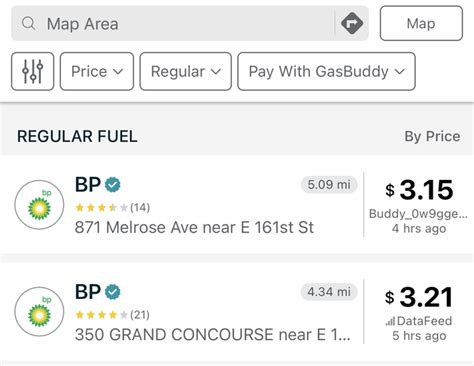This screenshot has height=366, width=474.
Task: Tap verified badge on first BP listing
Action: [113, 185]
